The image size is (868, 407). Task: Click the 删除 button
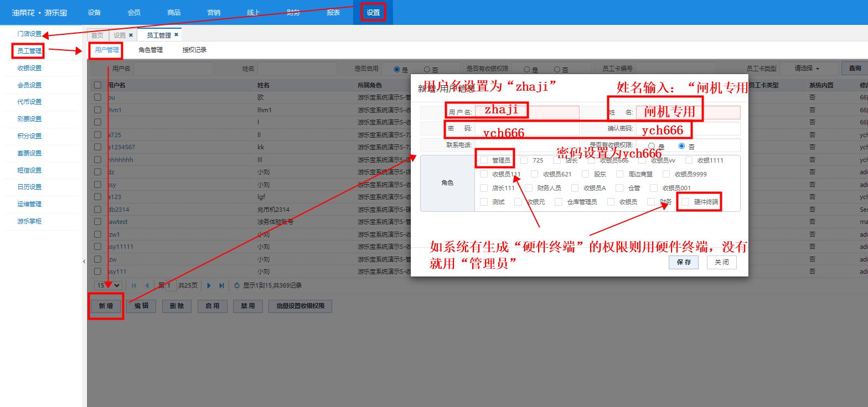pyautogui.click(x=177, y=306)
